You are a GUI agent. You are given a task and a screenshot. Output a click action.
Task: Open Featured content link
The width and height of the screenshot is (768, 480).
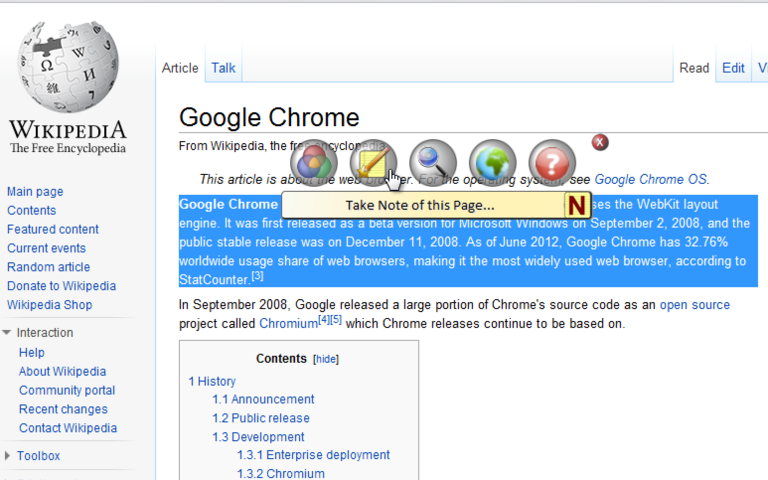pyautogui.click(x=53, y=229)
